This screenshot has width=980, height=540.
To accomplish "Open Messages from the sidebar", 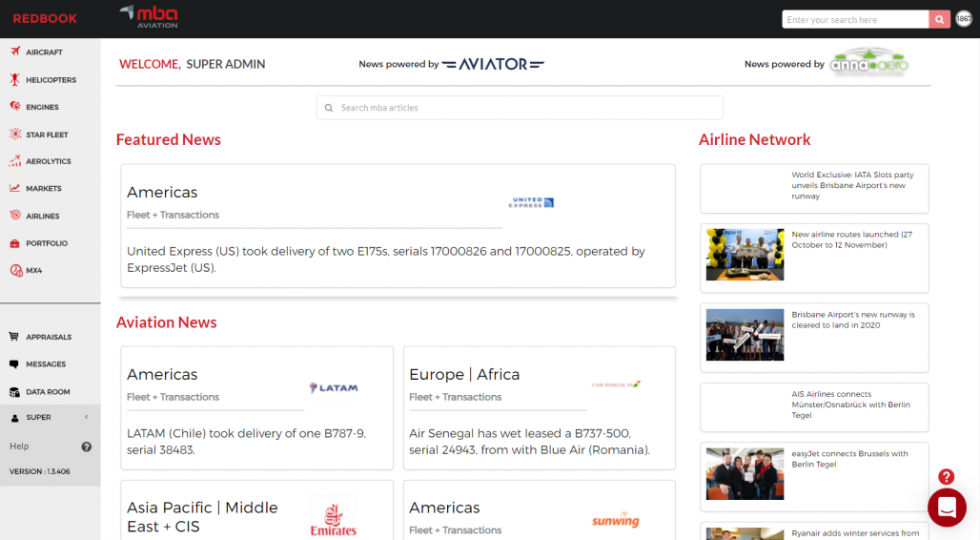I will click(46, 364).
